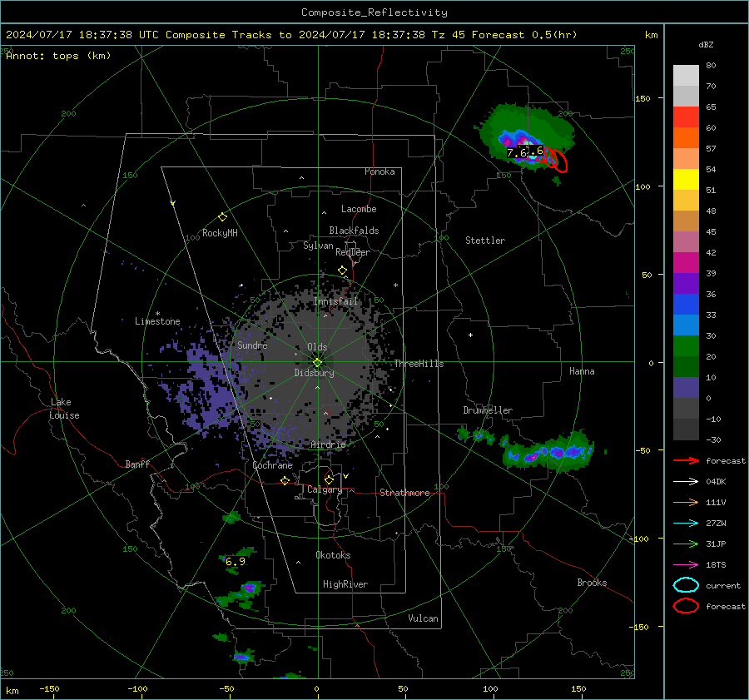The image size is (749, 700).
Task: Pick the purple 39-36 dBZ color swatch
Action: click(x=686, y=283)
